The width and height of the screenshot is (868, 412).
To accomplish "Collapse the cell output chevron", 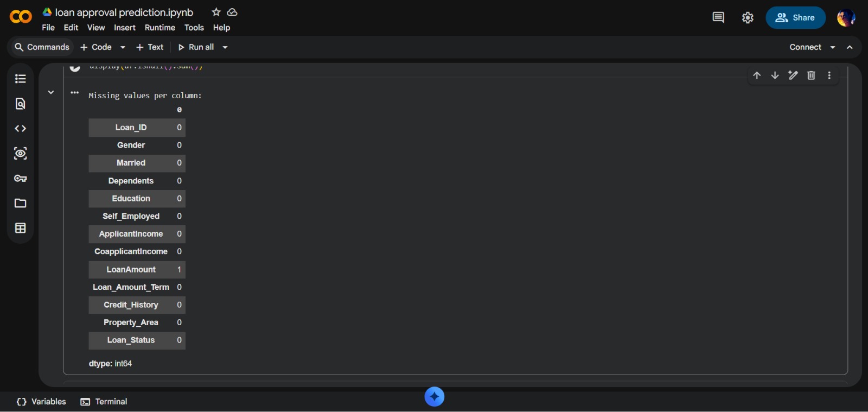I will click(51, 92).
